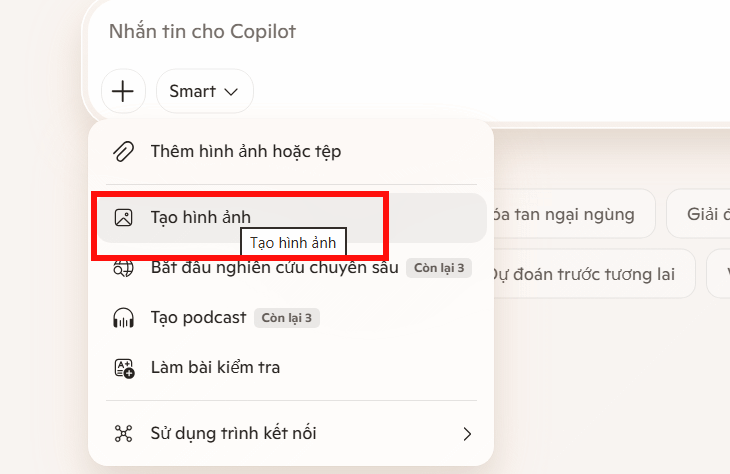Select Làm bài kiểm tra from menu

pyautogui.click(x=215, y=368)
